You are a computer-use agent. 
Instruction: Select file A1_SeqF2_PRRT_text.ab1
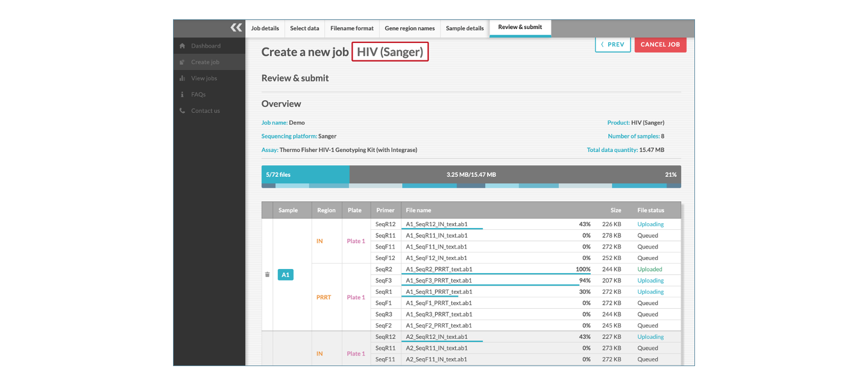(439, 326)
